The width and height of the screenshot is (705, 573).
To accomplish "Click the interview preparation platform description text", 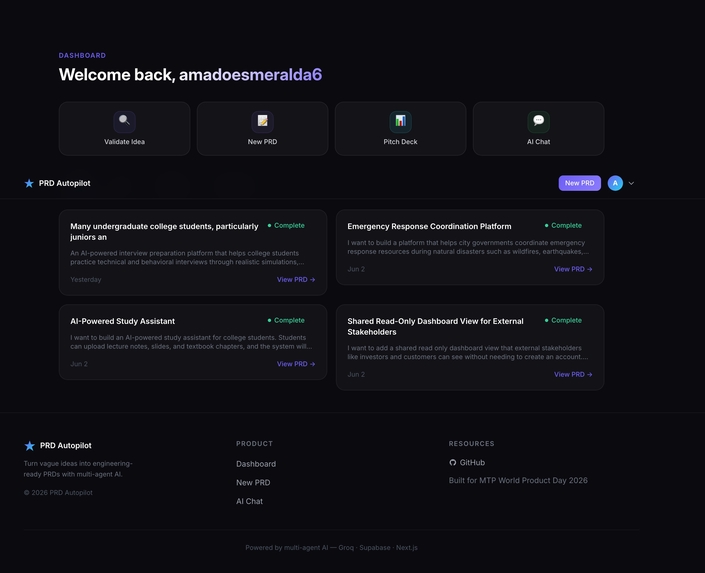I will click(x=187, y=257).
